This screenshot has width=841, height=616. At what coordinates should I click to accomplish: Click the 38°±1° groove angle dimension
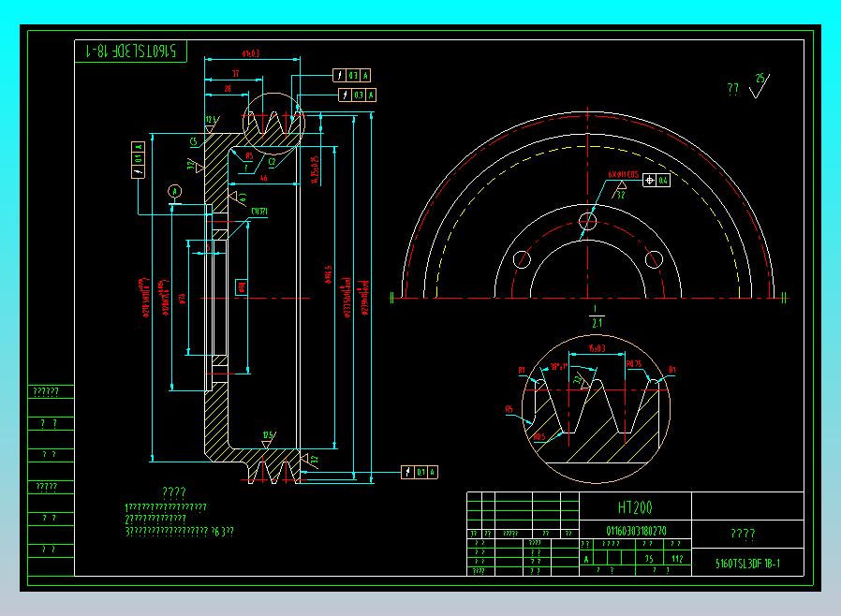559,367
